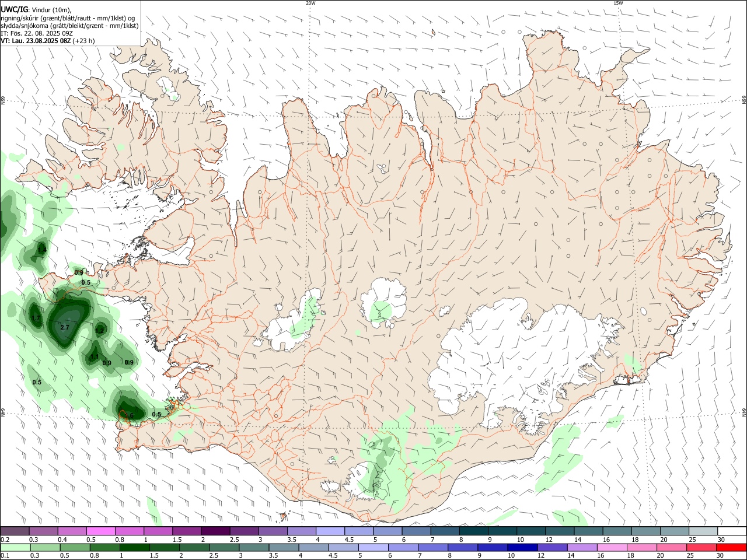The image size is (747, 560).
Task: Click the '4.5' label in the bottom legend row
Action: [333, 556]
